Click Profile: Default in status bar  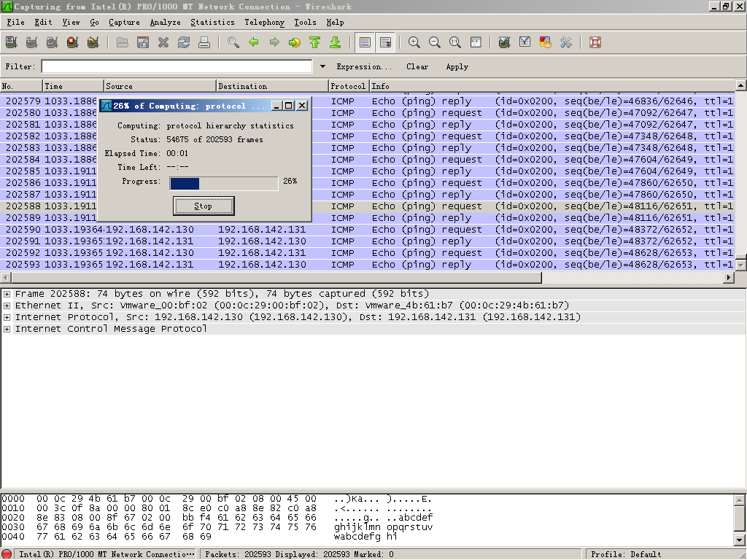(x=626, y=554)
